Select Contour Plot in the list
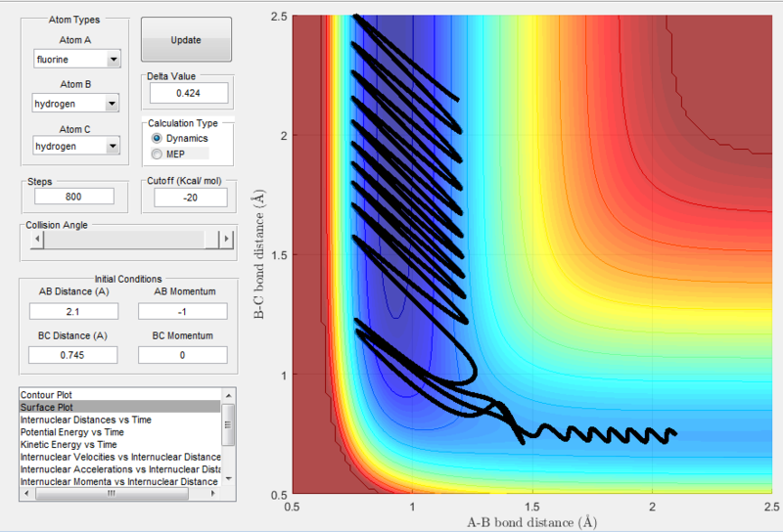 click(x=119, y=395)
